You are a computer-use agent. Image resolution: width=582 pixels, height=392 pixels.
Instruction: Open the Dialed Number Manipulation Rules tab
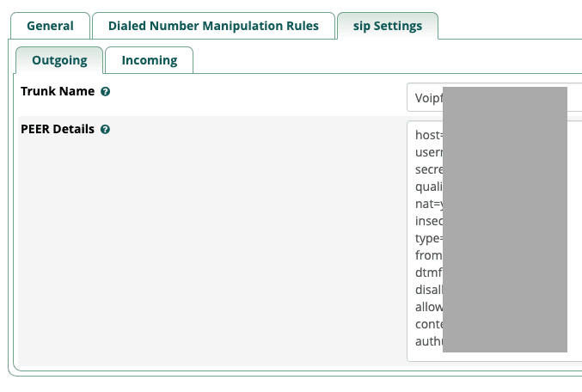[213, 26]
